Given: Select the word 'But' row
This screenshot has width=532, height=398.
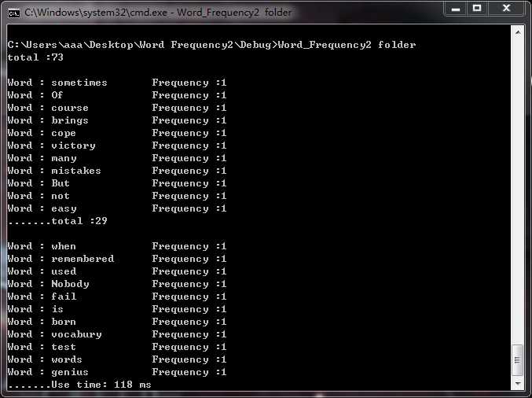Looking at the screenshot, I should tap(117, 183).
